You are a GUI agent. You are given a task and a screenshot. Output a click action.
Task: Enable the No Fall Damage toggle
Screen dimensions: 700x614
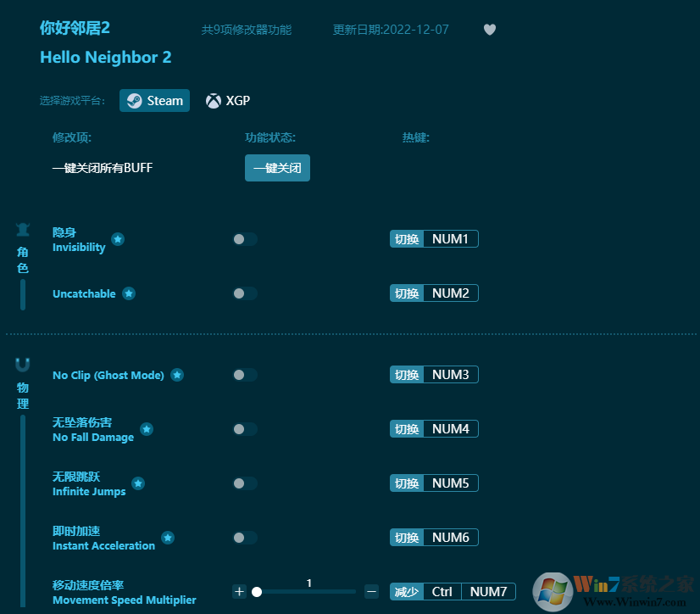[245, 429]
